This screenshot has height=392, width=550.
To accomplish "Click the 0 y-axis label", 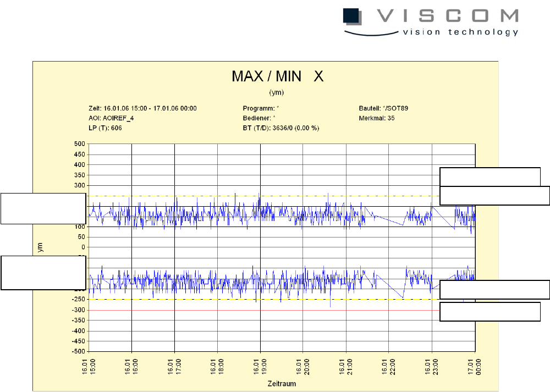I will (x=83, y=247).
